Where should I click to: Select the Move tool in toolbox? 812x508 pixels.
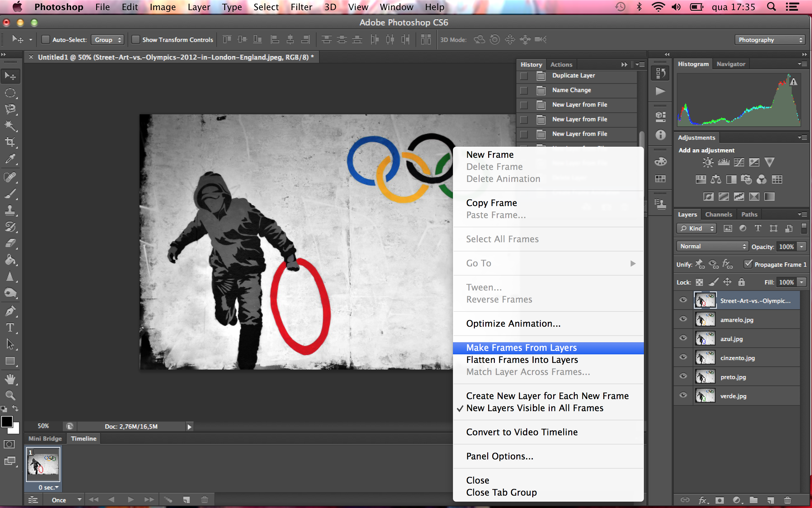[x=10, y=76]
